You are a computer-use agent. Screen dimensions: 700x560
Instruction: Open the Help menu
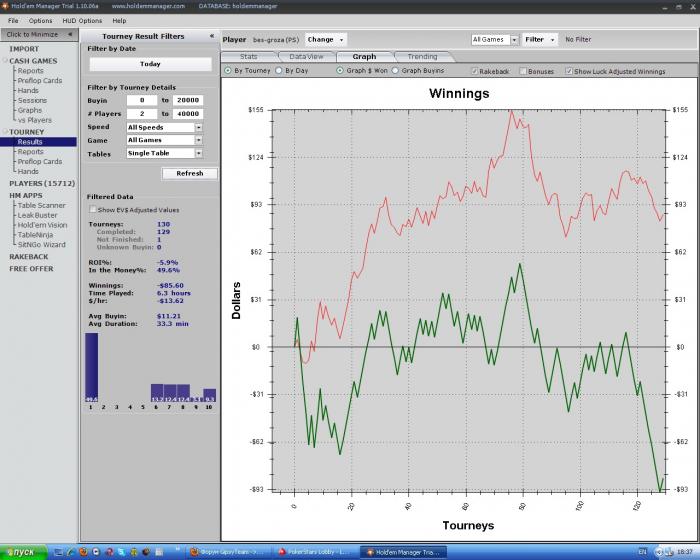tap(119, 21)
